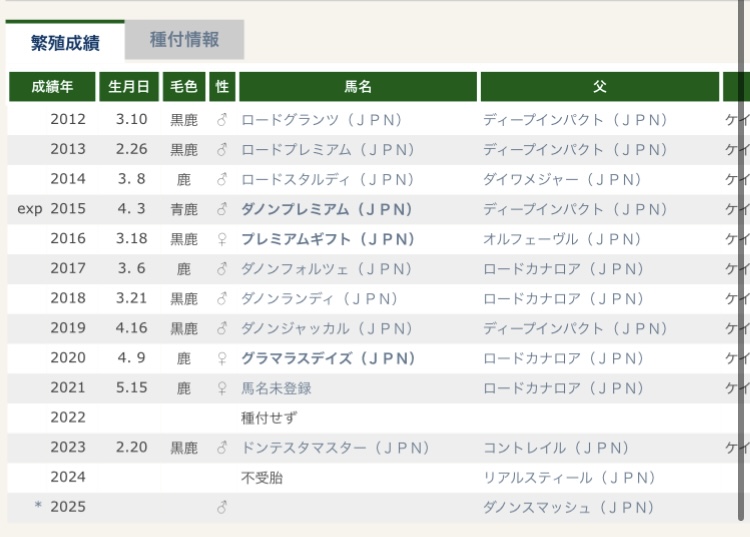
Task: Switch to the 繁殖成績 tab
Action: (65, 42)
